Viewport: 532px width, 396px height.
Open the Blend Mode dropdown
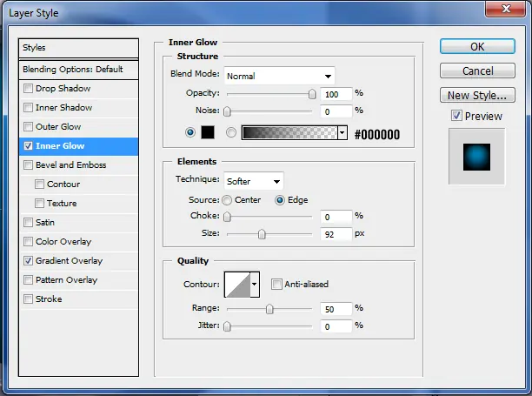279,76
